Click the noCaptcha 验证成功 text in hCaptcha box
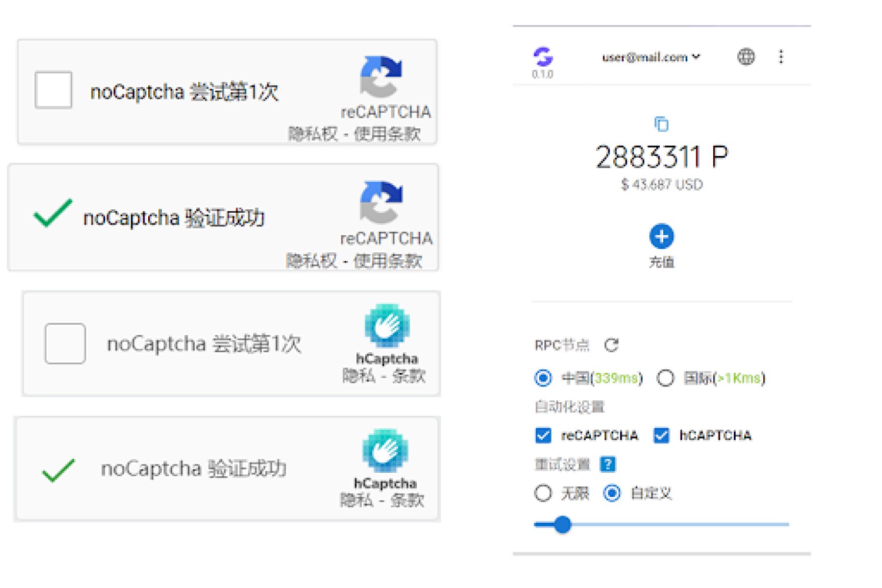The image size is (882, 588). 193,469
